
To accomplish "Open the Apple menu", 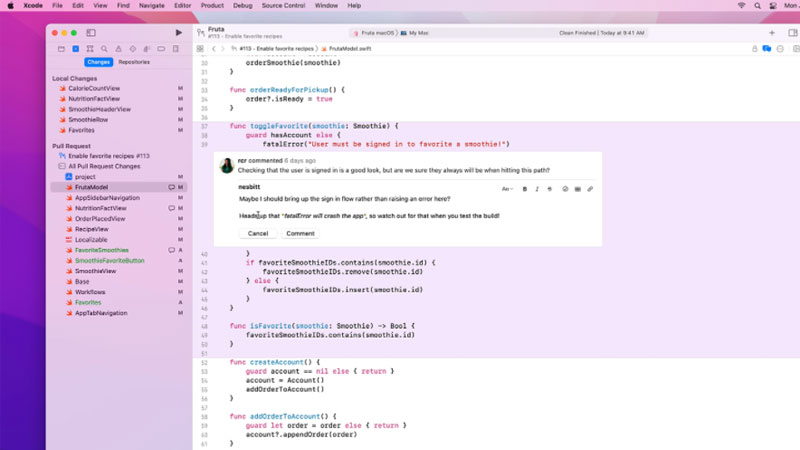I will coord(10,6).
